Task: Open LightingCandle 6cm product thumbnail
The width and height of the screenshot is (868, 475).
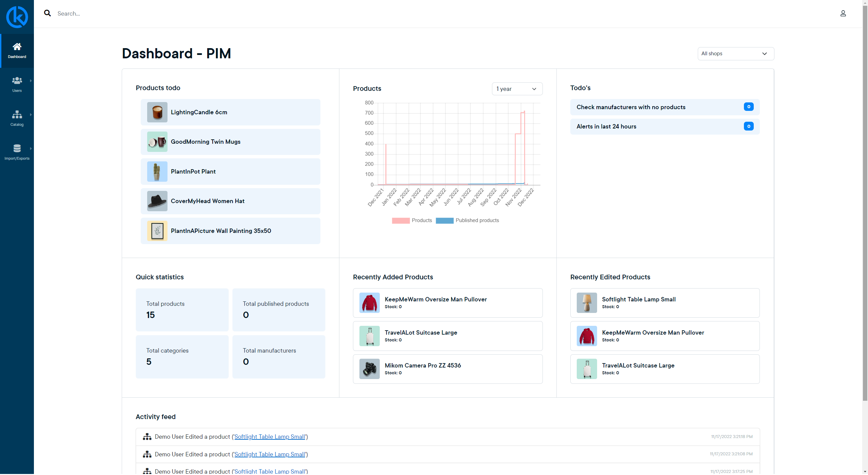Action: (x=157, y=112)
